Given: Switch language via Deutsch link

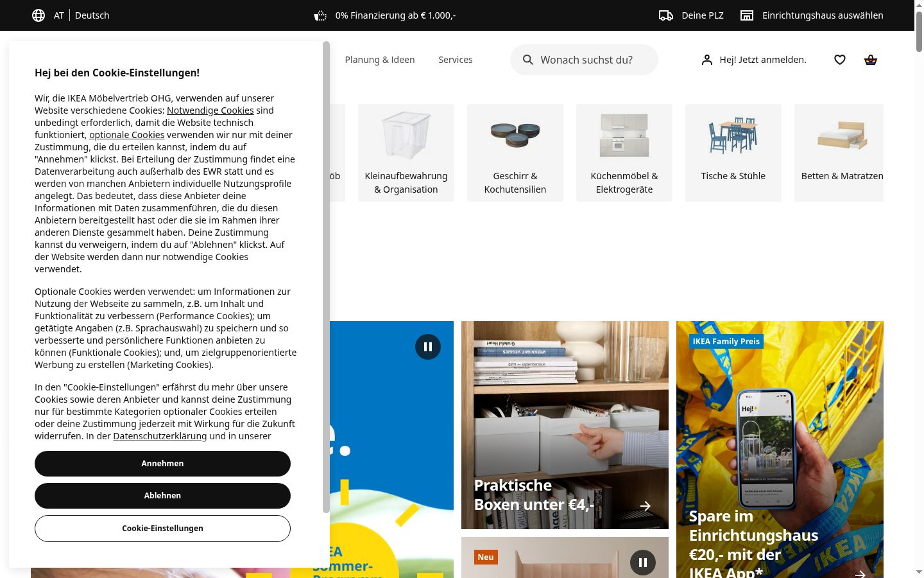Looking at the screenshot, I should click(92, 15).
